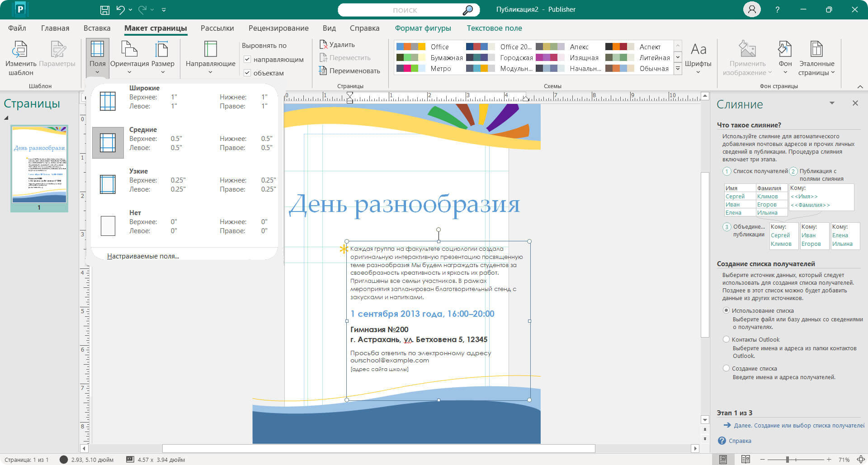Open the Текстовое поле tab
868x465 pixels.
[494, 28]
